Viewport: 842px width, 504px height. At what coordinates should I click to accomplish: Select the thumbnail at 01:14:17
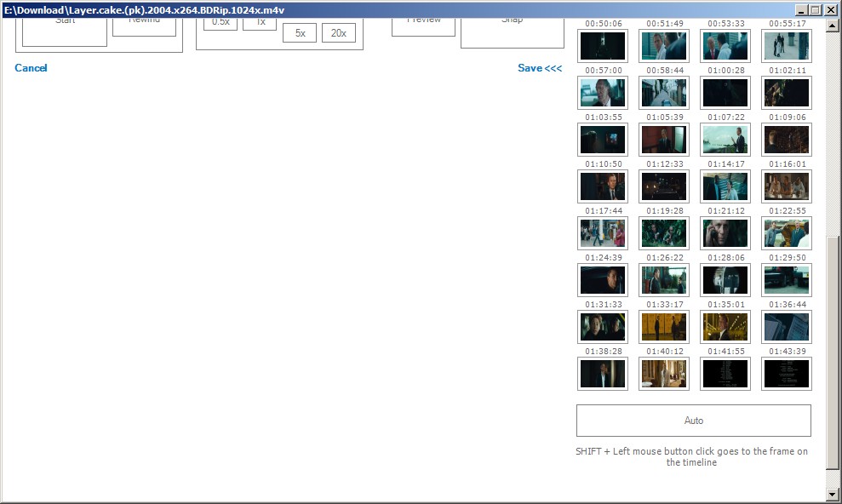tap(725, 186)
